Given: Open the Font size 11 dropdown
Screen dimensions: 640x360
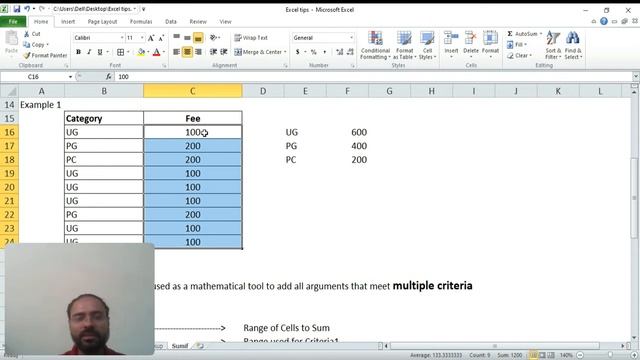Looking at the screenshot, I should (142, 38).
